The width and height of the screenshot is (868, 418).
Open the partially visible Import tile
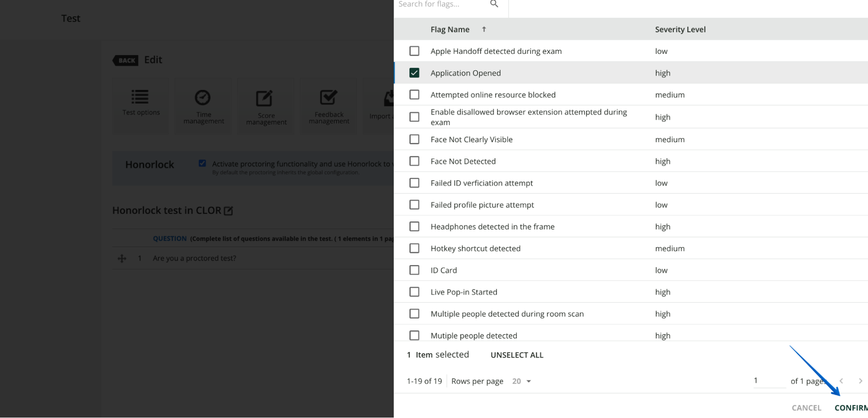pos(379,106)
